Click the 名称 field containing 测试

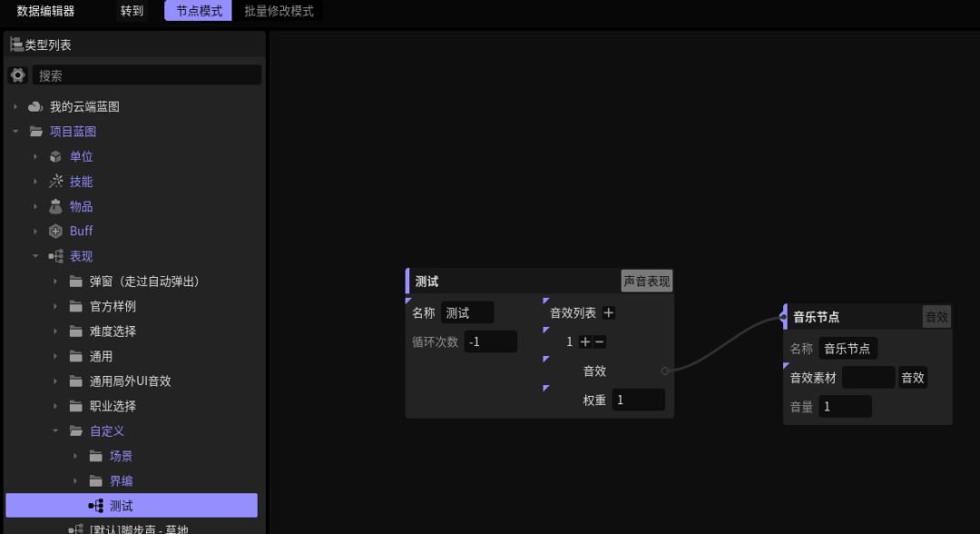tap(467, 312)
